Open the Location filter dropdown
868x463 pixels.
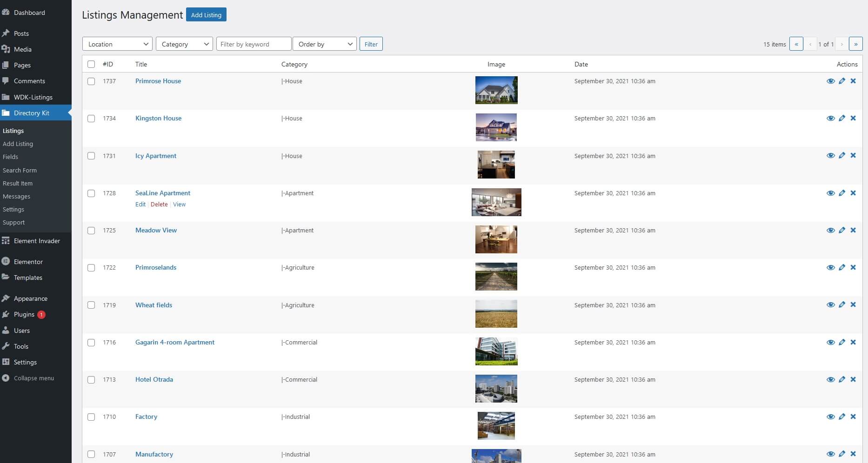(117, 44)
